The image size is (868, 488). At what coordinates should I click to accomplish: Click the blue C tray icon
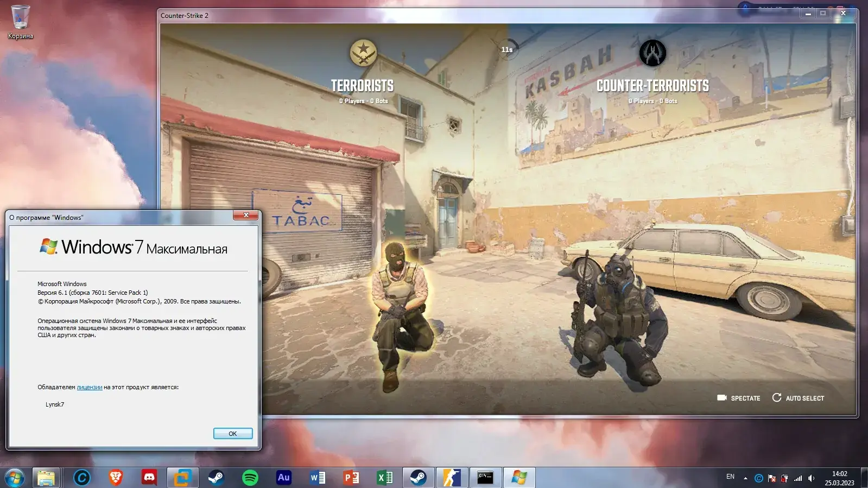click(759, 478)
